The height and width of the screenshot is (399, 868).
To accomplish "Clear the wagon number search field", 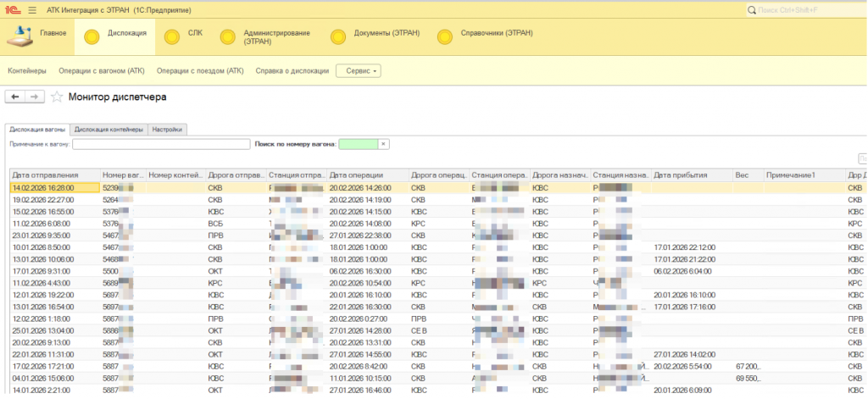I will point(384,144).
